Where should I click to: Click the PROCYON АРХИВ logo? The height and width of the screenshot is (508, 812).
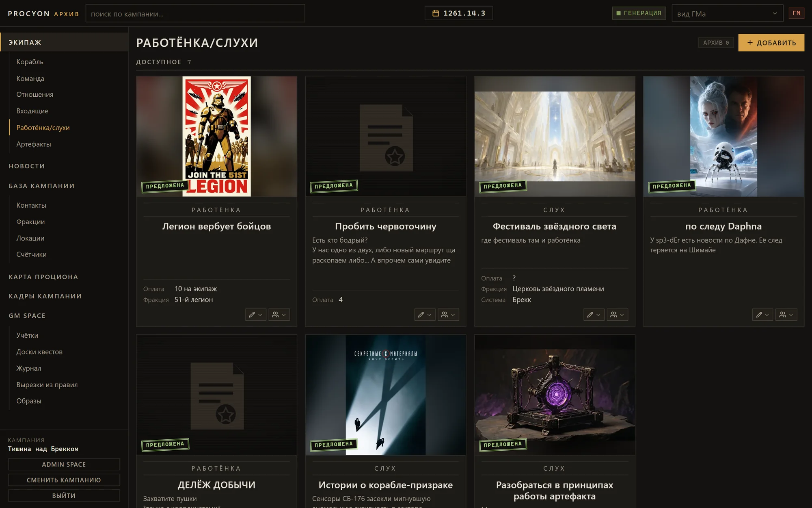click(43, 14)
